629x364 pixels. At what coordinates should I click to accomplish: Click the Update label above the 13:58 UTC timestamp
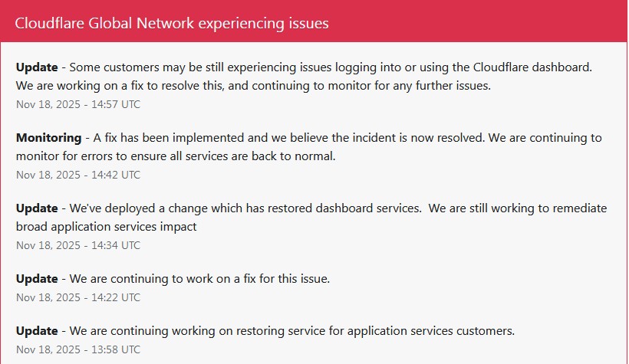coord(37,331)
